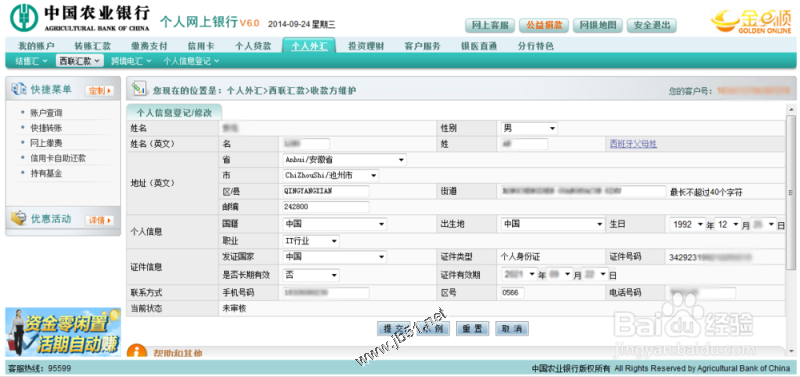This screenshot has height=377, width=800.
Task: Open the 性别 gender dropdown
Action: 529,128
